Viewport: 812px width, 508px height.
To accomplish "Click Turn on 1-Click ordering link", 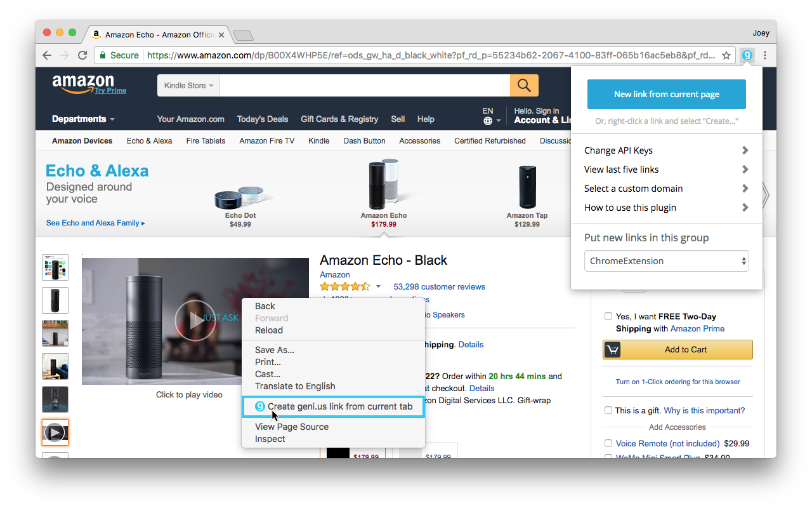I will pyautogui.click(x=678, y=382).
